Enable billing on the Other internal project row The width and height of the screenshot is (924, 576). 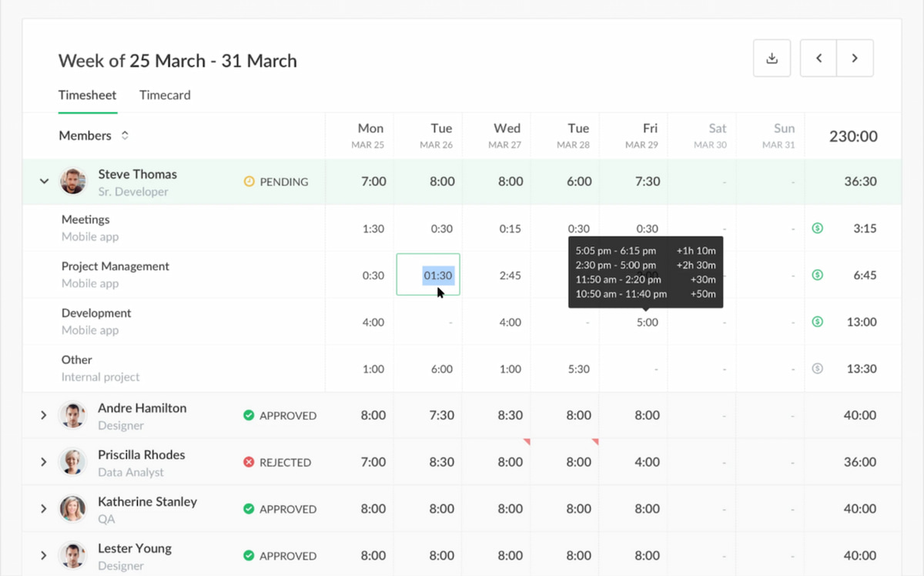tap(818, 368)
